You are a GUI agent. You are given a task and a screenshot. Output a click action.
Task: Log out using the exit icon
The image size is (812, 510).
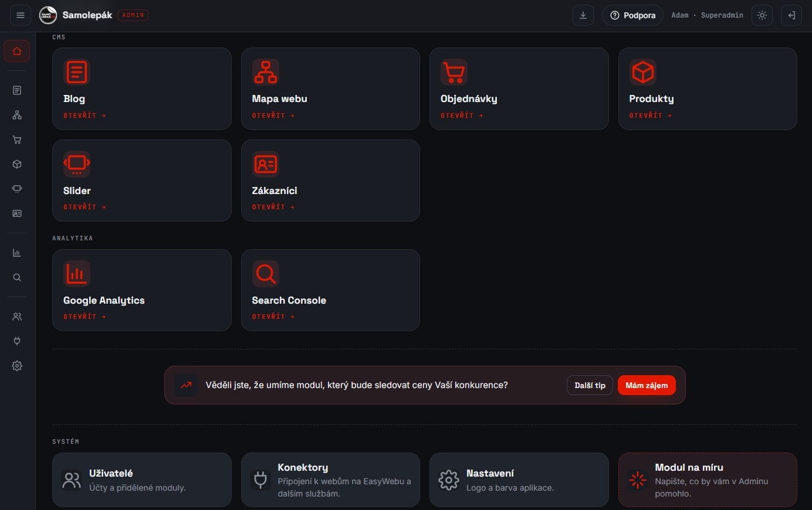click(791, 15)
